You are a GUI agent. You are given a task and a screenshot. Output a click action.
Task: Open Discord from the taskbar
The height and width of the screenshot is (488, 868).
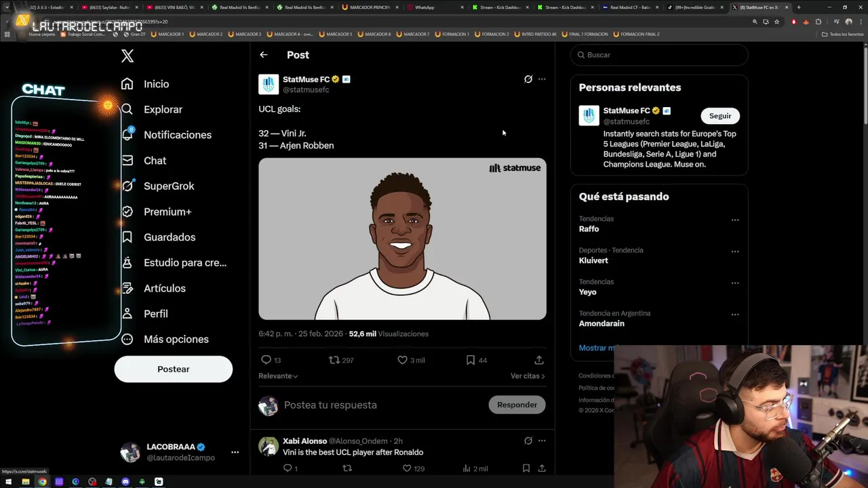(x=125, y=482)
